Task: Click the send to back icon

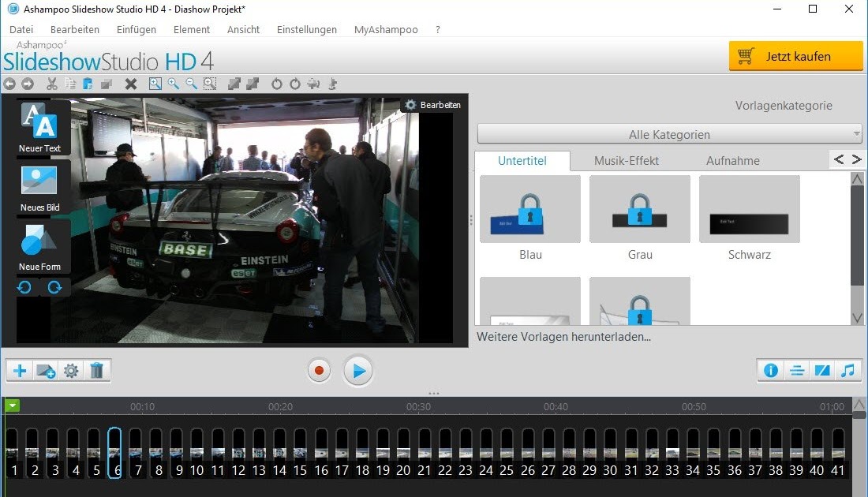Action: [253, 84]
